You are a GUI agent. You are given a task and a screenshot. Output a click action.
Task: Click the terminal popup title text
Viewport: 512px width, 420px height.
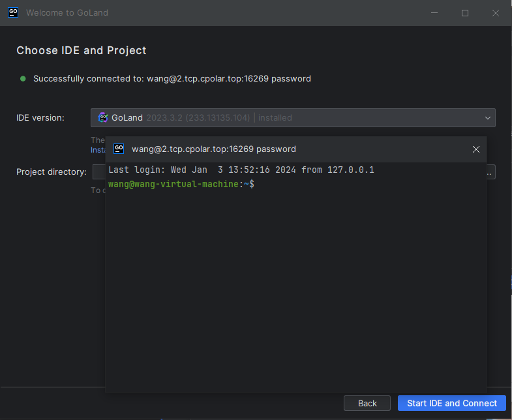213,149
